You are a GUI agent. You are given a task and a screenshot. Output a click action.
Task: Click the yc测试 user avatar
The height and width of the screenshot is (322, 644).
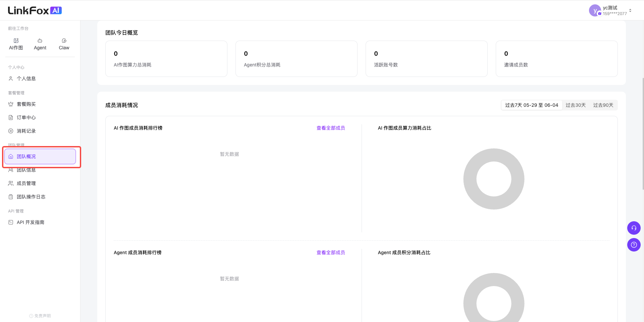click(595, 10)
